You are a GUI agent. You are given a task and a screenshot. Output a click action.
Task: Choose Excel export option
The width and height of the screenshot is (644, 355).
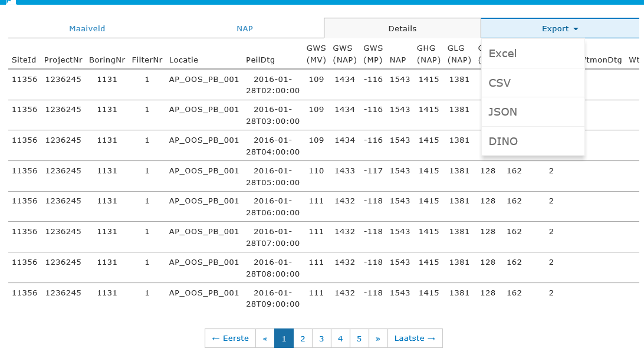(x=533, y=54)
